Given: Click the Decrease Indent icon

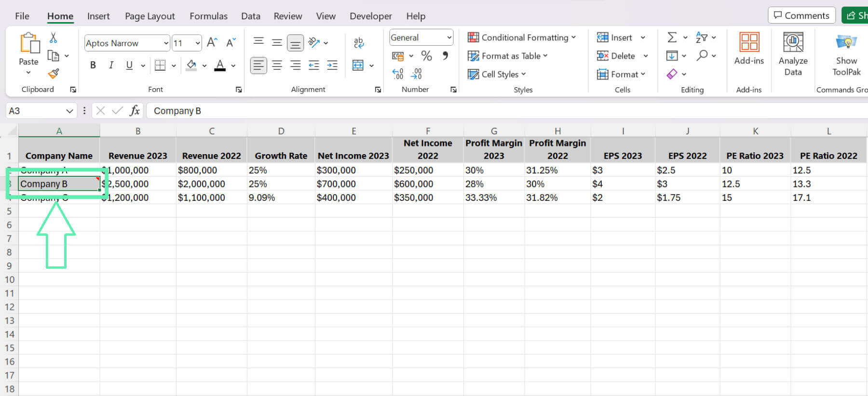Looking at the screenshot, I should (314, 65).
